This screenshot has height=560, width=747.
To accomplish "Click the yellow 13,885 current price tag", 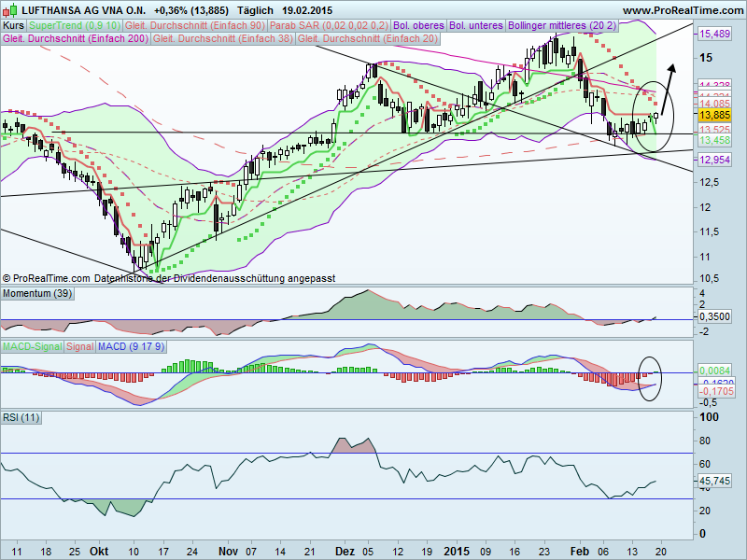I will click(714, 115).
